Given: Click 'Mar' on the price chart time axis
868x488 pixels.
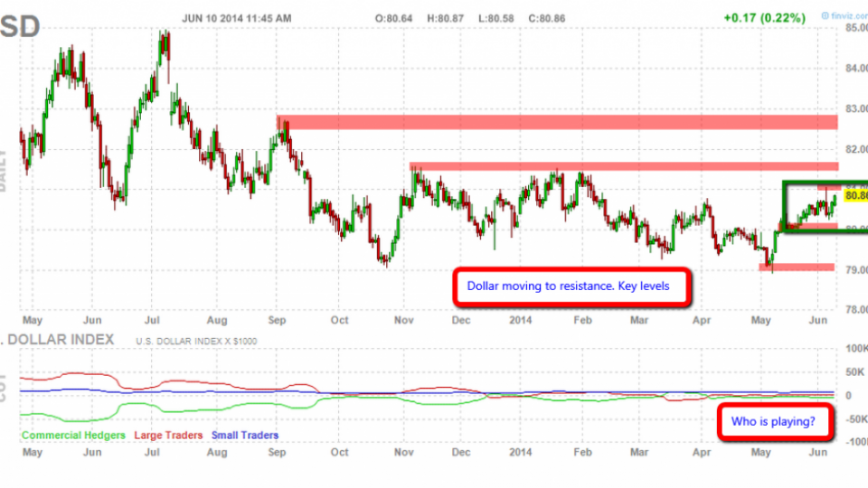Looking at the screenshot, I should (x=639, y=320).
